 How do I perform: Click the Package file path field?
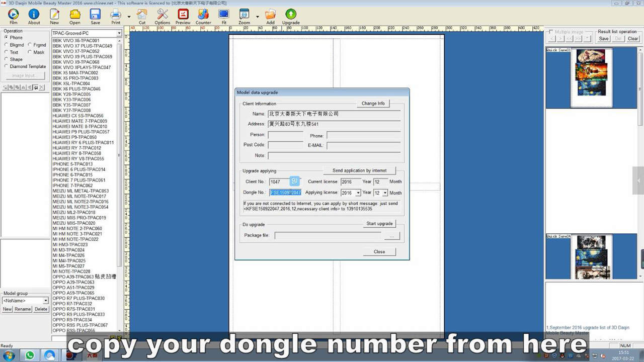click(328, 236)
